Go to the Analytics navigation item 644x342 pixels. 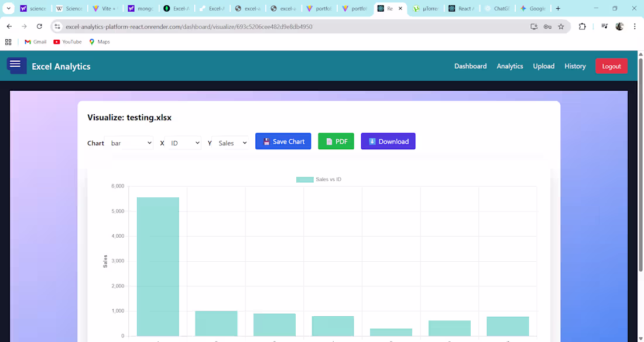click(x=509, y=66)
